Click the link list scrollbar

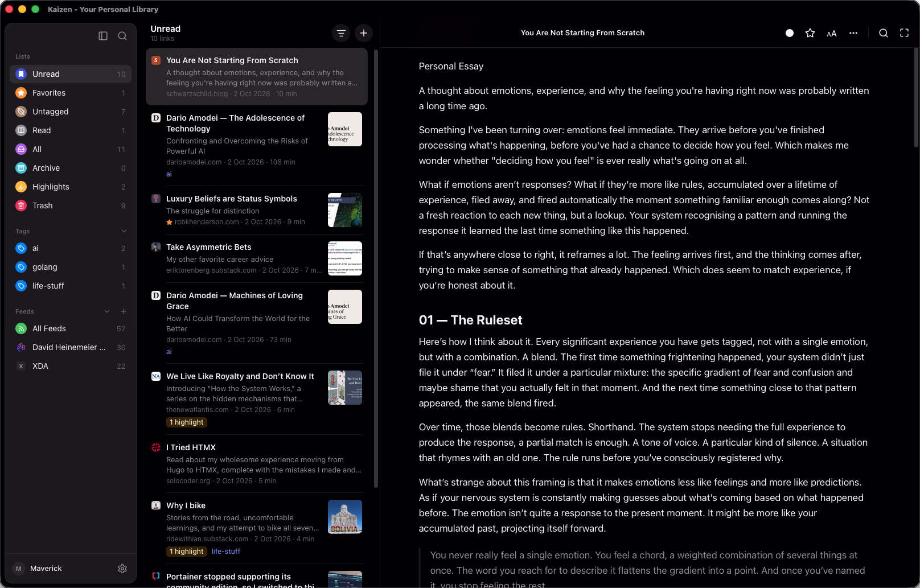click(376, 268)
